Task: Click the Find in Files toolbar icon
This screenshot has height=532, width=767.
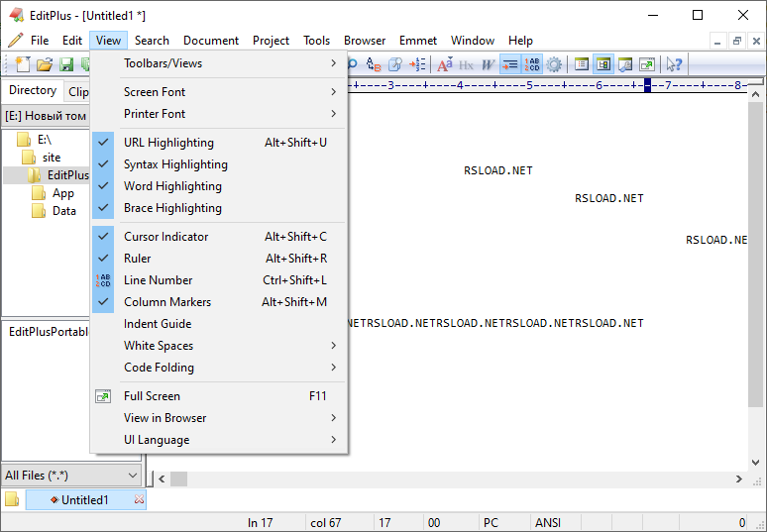Action: (395, 64)
